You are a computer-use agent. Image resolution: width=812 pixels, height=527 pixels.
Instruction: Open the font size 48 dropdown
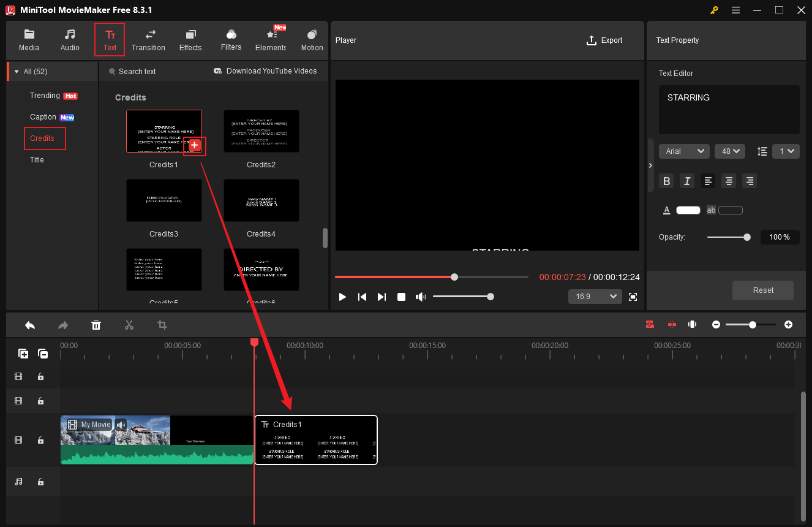click(729, 151)
